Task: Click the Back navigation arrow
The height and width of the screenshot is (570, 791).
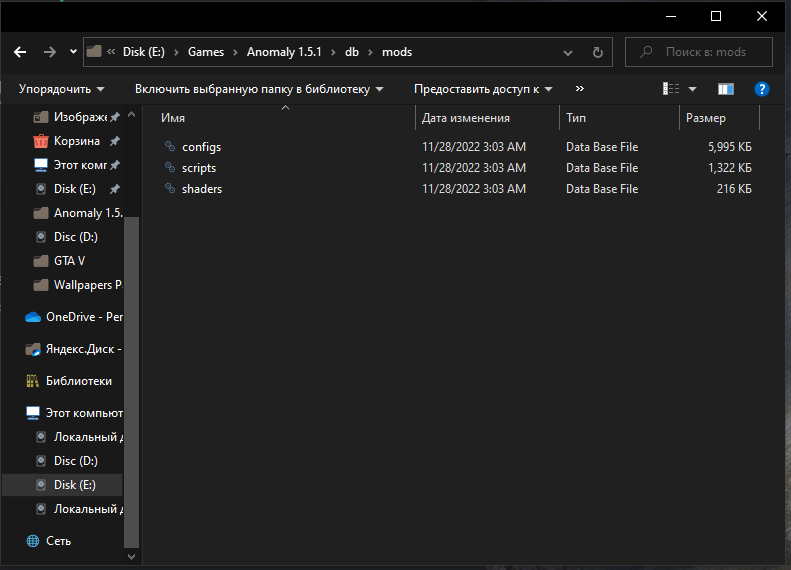Action: pos(20,52)
